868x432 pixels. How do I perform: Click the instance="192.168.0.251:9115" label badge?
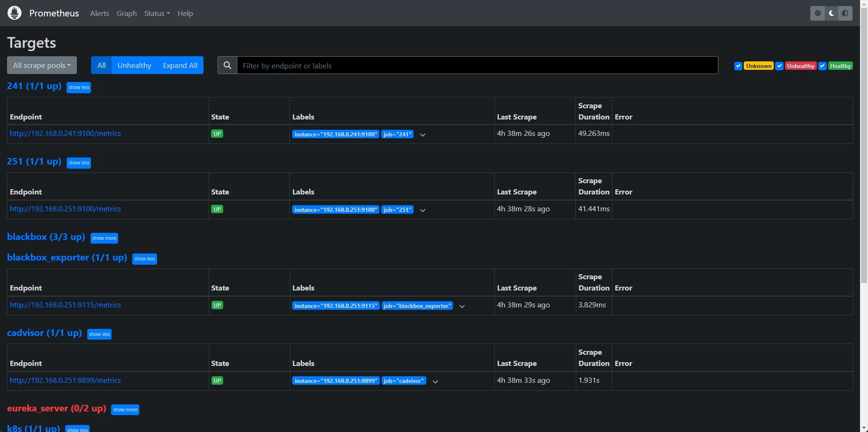point(336,305)
